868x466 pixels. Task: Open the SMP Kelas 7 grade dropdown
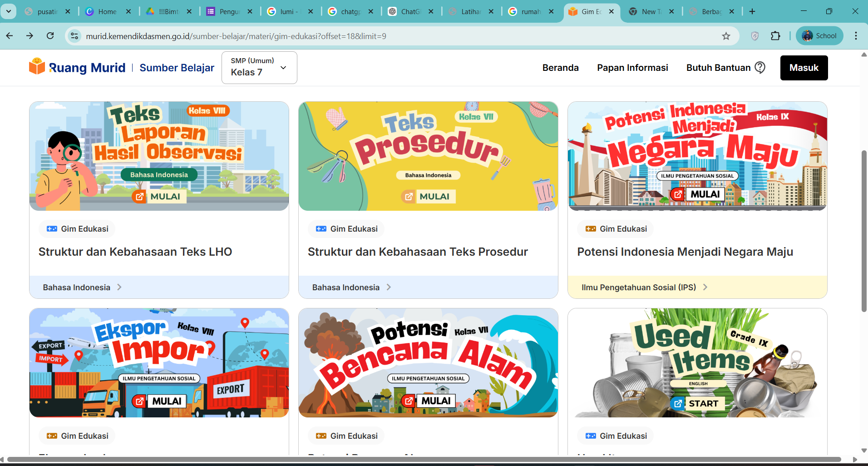tap(259, 68)
